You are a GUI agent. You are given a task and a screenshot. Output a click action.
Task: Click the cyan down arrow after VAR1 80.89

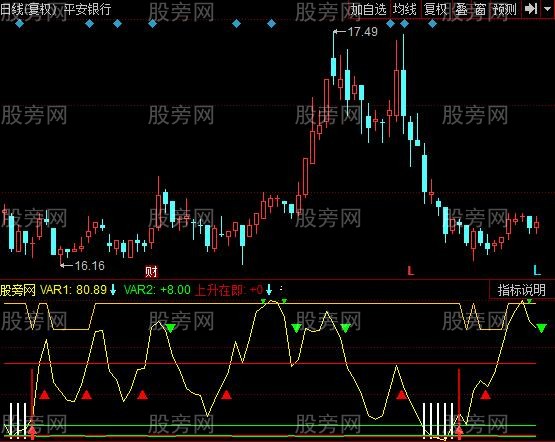(113, 289)
